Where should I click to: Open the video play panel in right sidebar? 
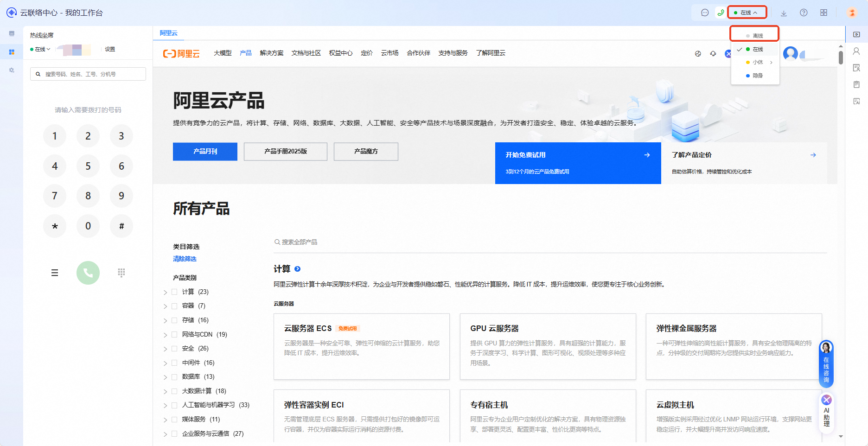click(856, 34)
